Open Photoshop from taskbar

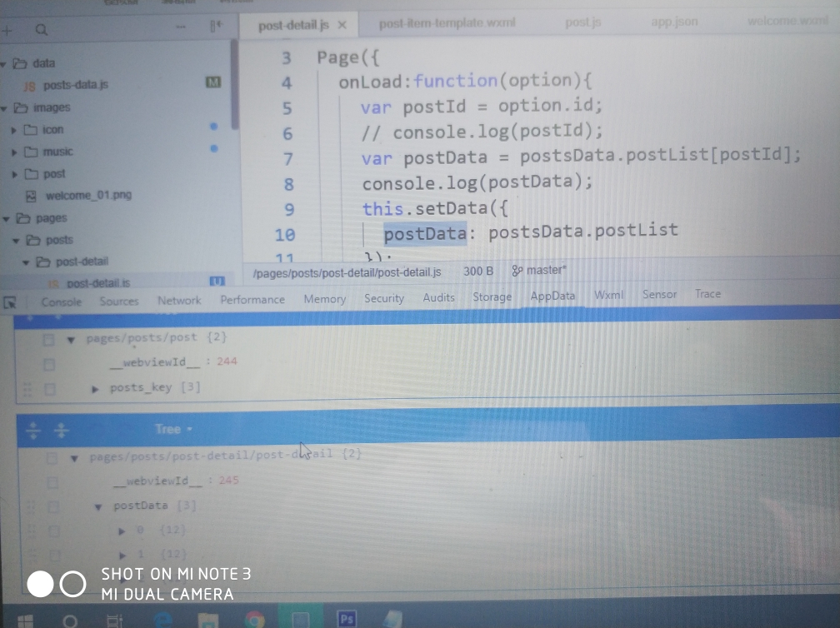[x=347, y=619]
